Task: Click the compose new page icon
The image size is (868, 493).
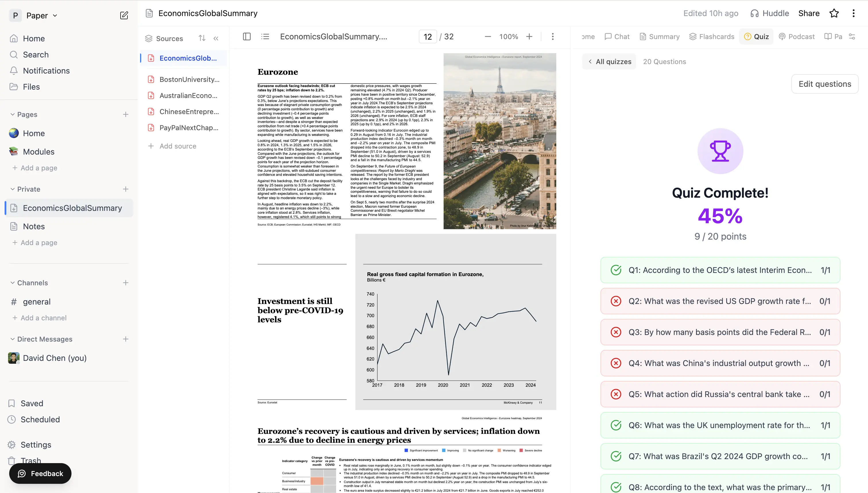Action: pos(124,15)
